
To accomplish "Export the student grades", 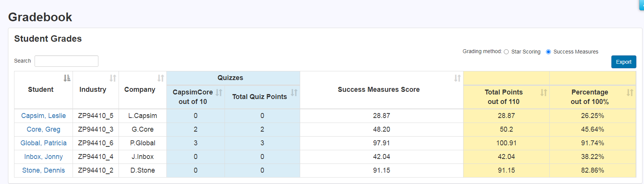I will pos(623,62).
